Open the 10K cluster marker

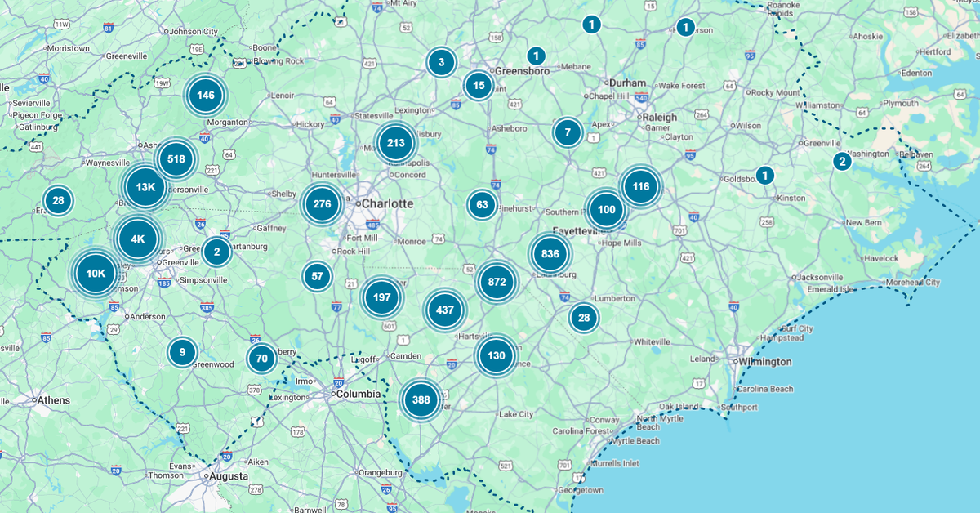tap(96, 273)
